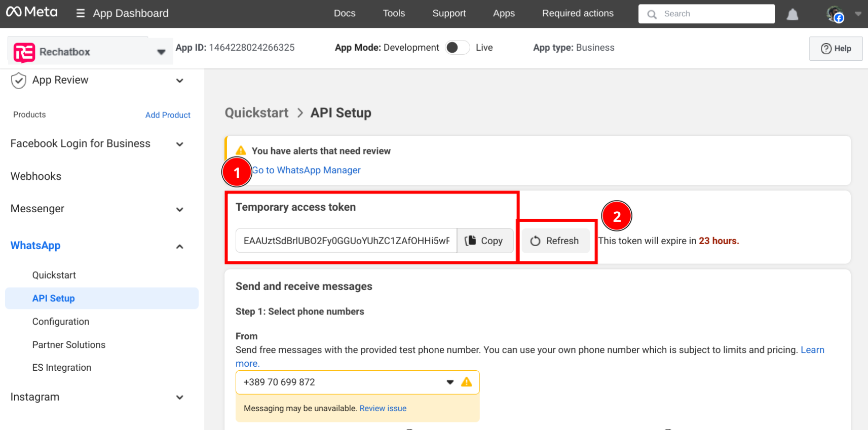The height and width of the screenshot is (430, 868).
Task: Click the 23 hours expiry text
Action: tap(719, 241)
